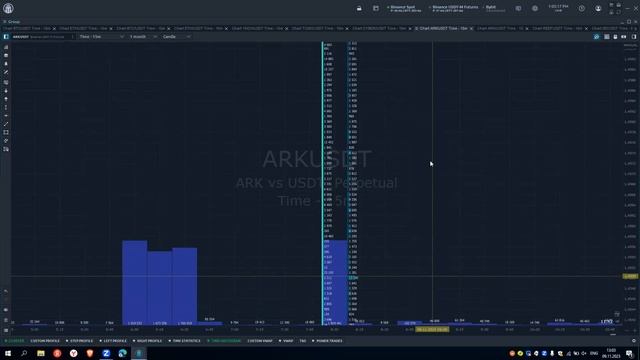Open Windows taskbar search
The height and width of the screenshot is (360, 640).
pos(24,353)
